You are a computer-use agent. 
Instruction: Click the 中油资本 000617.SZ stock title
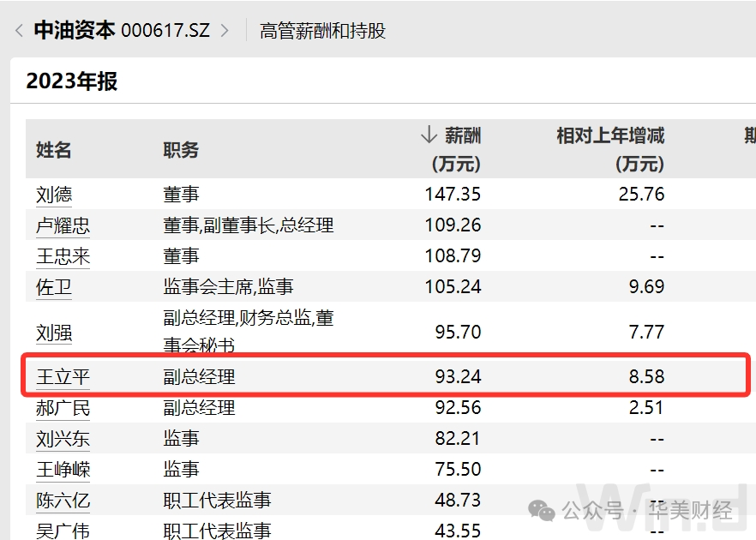[x=122, y=30]
